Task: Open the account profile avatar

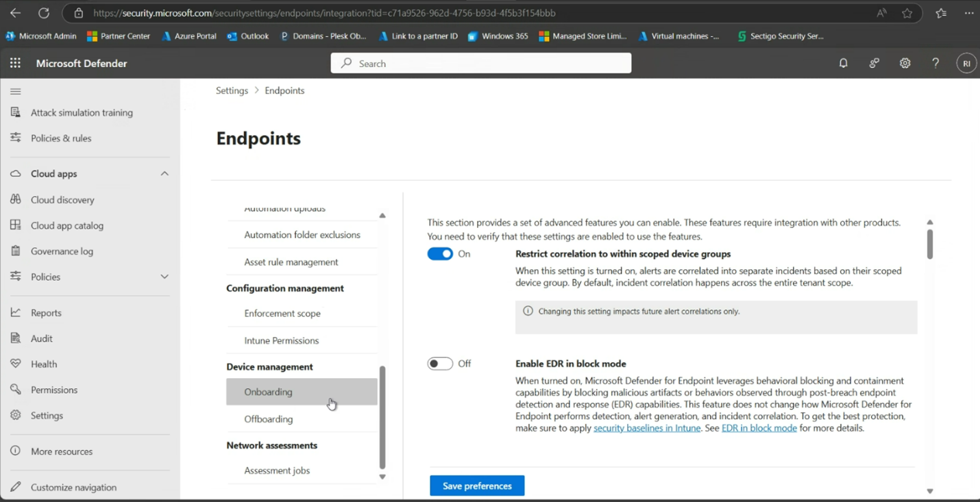Action: tap(966, 62)
